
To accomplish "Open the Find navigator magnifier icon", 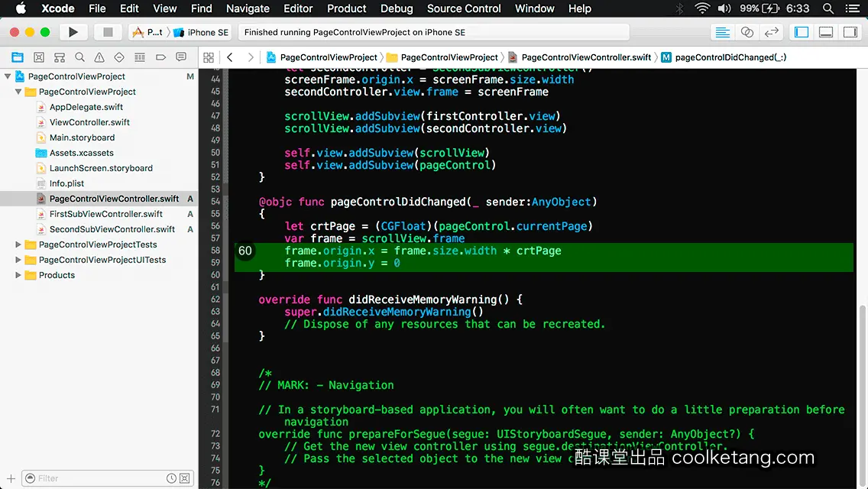I will coord(79,57).
